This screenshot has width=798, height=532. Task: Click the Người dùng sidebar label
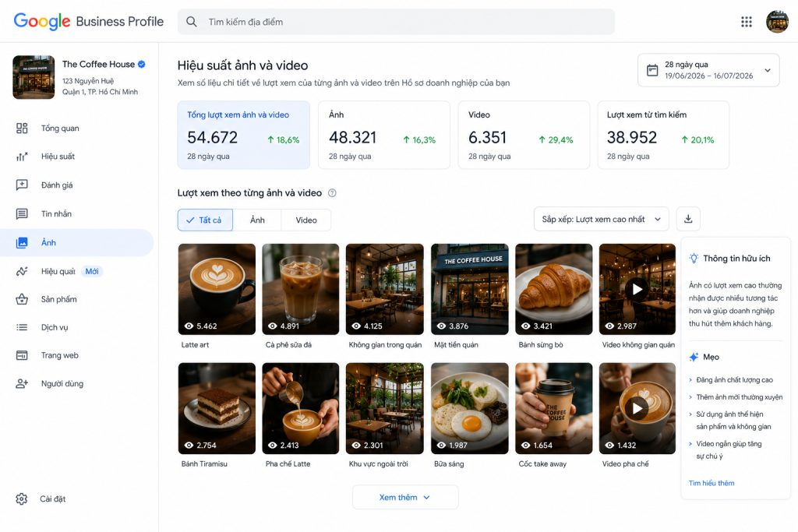pos(62,383)
